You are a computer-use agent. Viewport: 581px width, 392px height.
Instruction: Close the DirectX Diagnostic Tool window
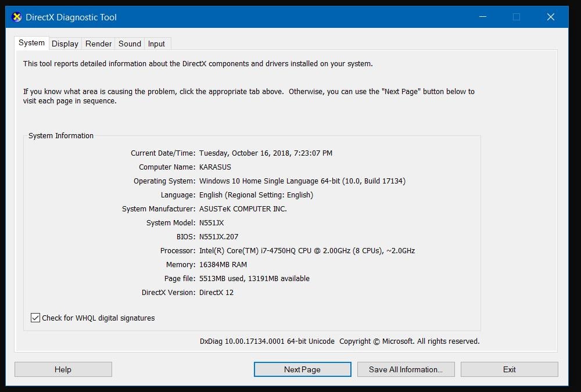[x=551, y=17]
